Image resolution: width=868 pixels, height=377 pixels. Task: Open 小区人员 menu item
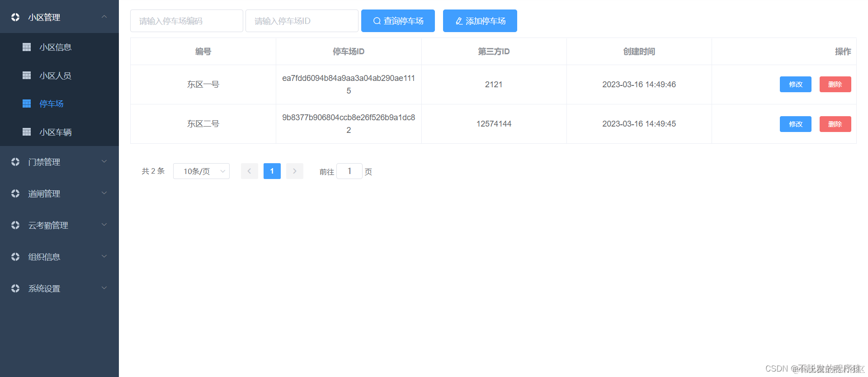coord(59,75)
